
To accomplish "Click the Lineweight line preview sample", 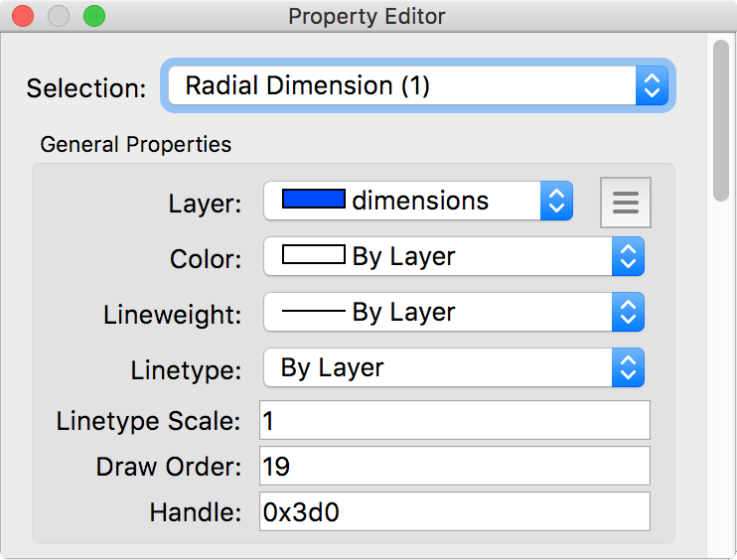I will coord(313,312).
